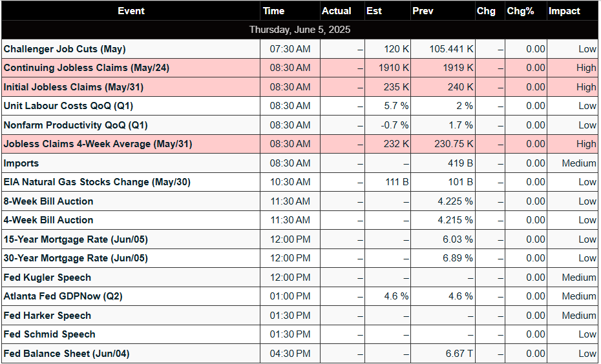Open the Fed Kugler Speech event

[47, 278]
